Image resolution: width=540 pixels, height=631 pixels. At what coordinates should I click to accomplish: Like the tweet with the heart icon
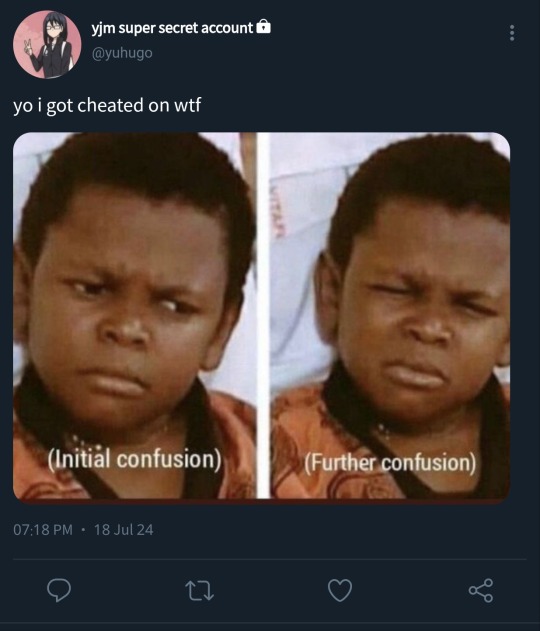pyautogui.click(x=340, y=590)
